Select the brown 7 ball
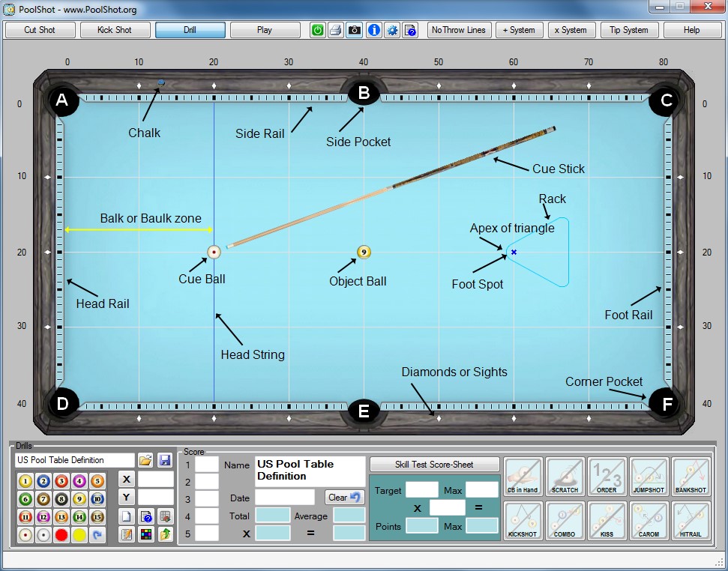 coord(43,499)
